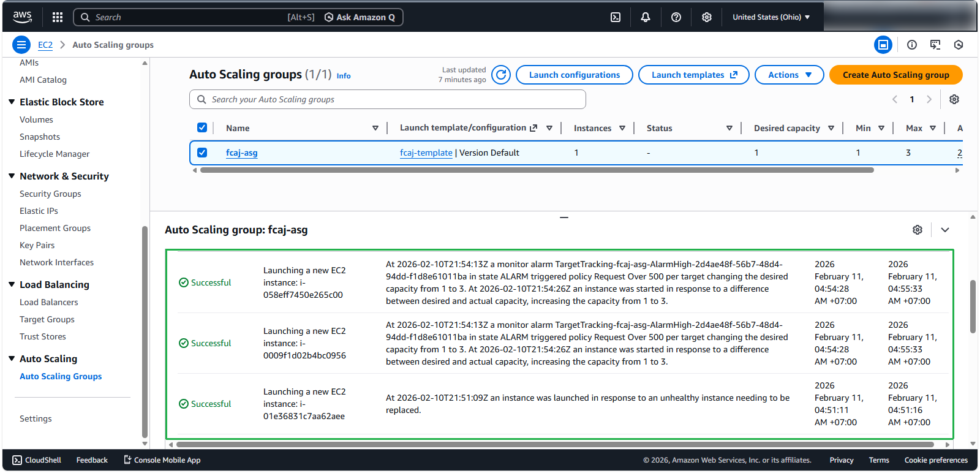Open Load Balancers in the sidebar

pyautogui.click(x=49, y=302)
